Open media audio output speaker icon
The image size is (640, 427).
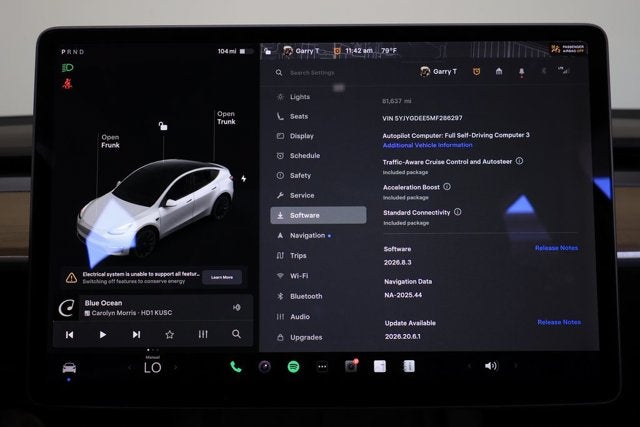coord(236,307)
